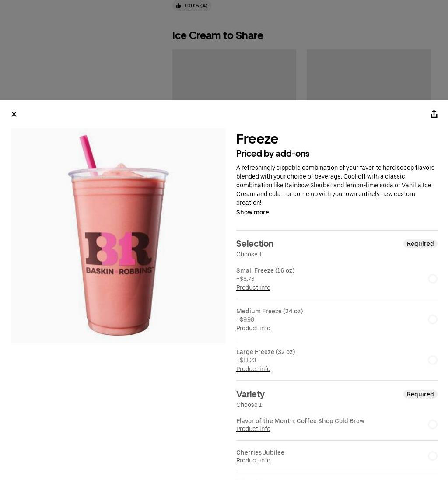Open Product info for Small Freeze
Viewport: 448px width, 480px height.
click(x=253, y=288)
